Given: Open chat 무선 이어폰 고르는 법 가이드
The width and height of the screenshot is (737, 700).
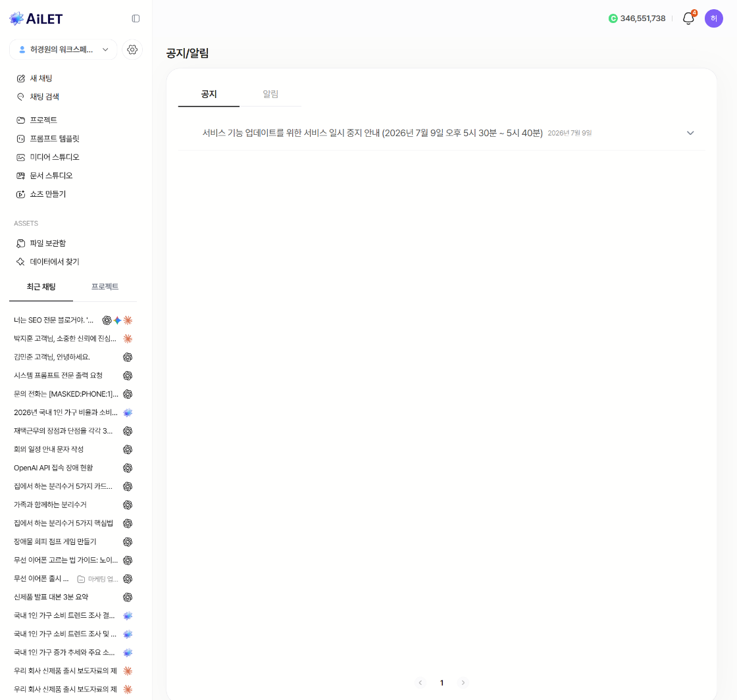Looking at the screenshot, I should 65,560.
